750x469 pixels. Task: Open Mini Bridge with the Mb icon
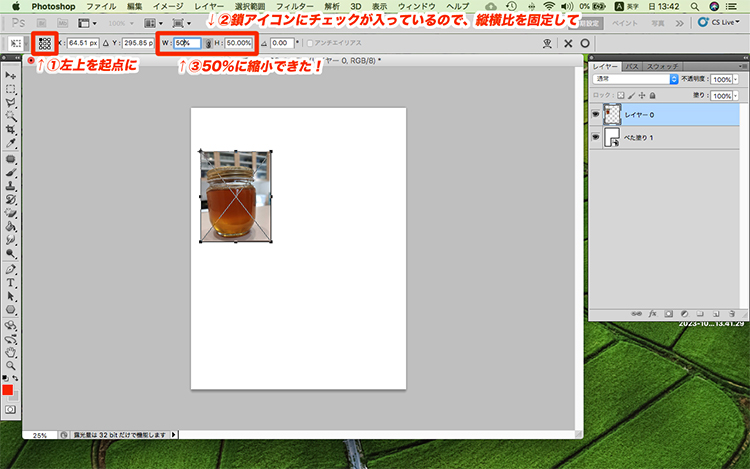pos(62,23)
